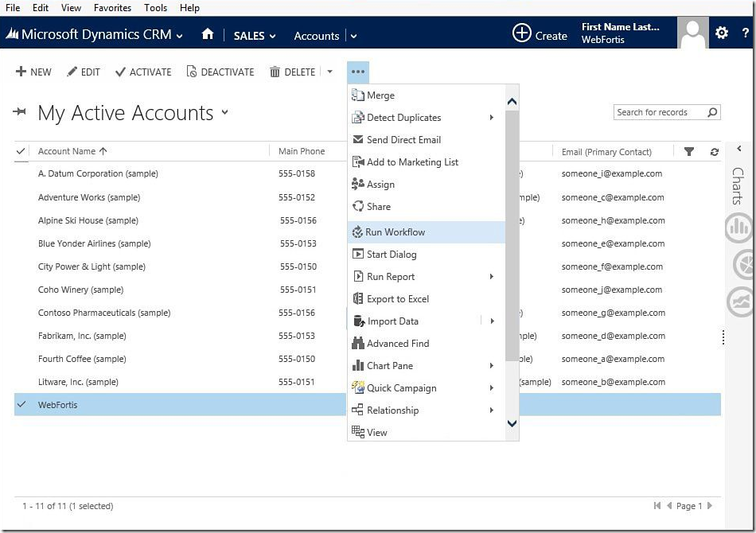The image size is (756, 533).
Task: Click the menu scrollbar up arrow
Action: tap(512, 102)
